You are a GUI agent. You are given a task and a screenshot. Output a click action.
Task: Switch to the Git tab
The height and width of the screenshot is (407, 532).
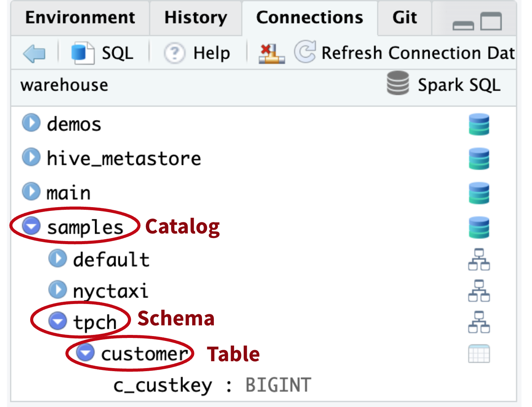coord(404,18)
